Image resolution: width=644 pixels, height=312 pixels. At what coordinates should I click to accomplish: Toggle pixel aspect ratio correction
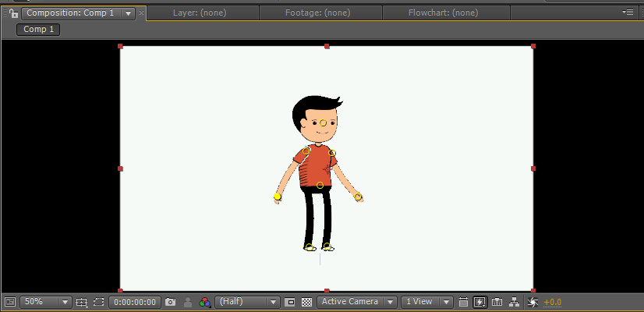pos(463,302)
